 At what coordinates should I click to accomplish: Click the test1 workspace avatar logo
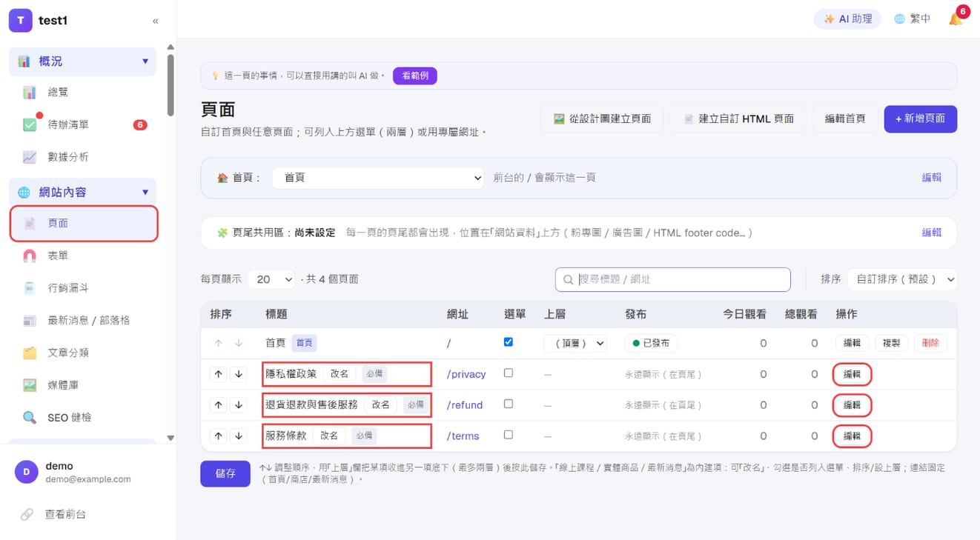[21, 21]
